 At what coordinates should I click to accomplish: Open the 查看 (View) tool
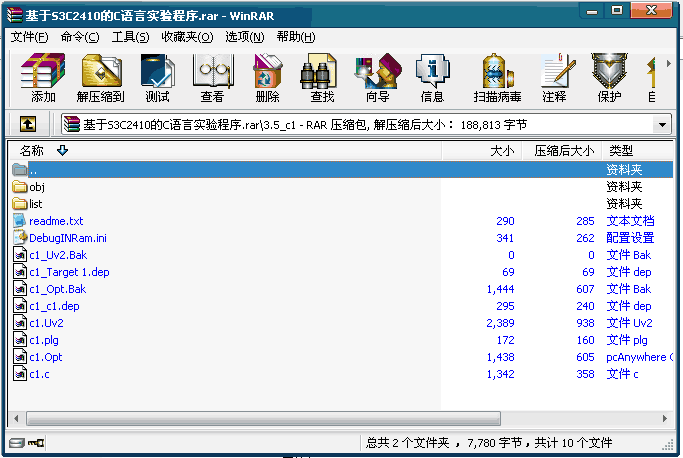[x=212, y=78]
